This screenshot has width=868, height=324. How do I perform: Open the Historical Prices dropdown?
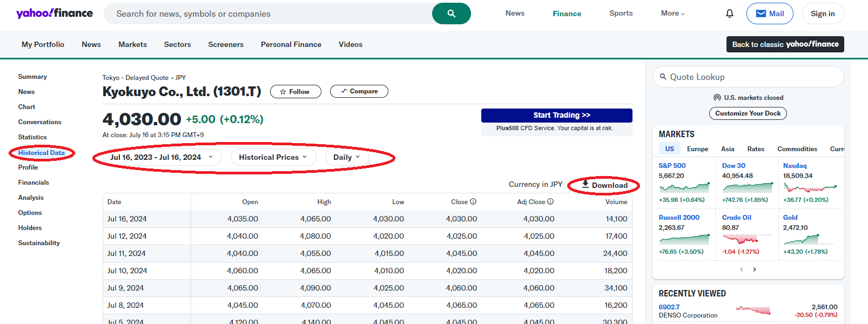(273, 157)
